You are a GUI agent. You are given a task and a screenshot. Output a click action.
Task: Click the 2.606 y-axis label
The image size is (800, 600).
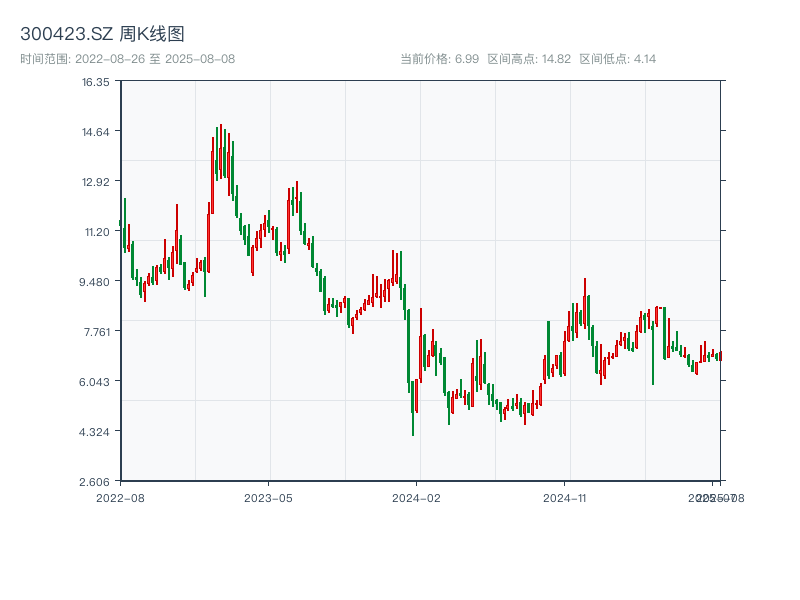coord(96,482)
